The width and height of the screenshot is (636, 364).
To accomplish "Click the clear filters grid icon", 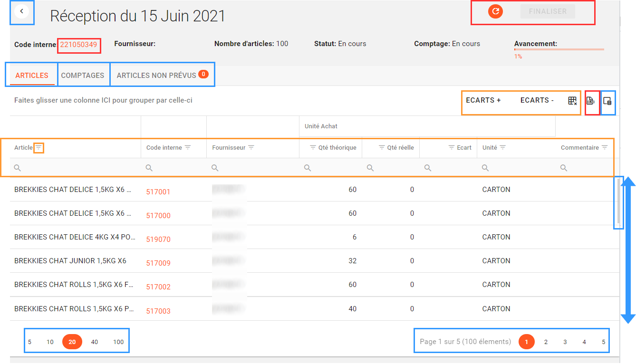I will 572,101.
